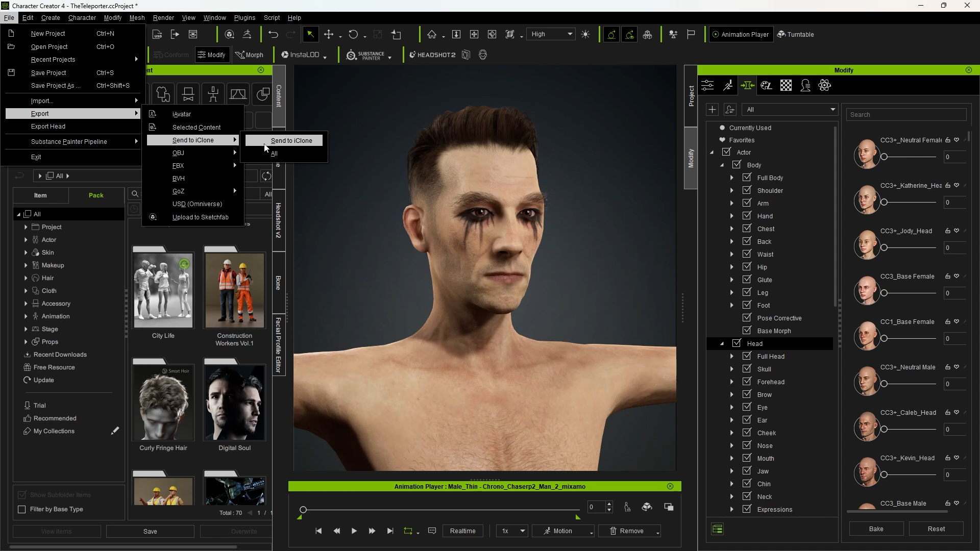
Task: Expand the Makeup content folder
Action: click(x=26, y=265)
